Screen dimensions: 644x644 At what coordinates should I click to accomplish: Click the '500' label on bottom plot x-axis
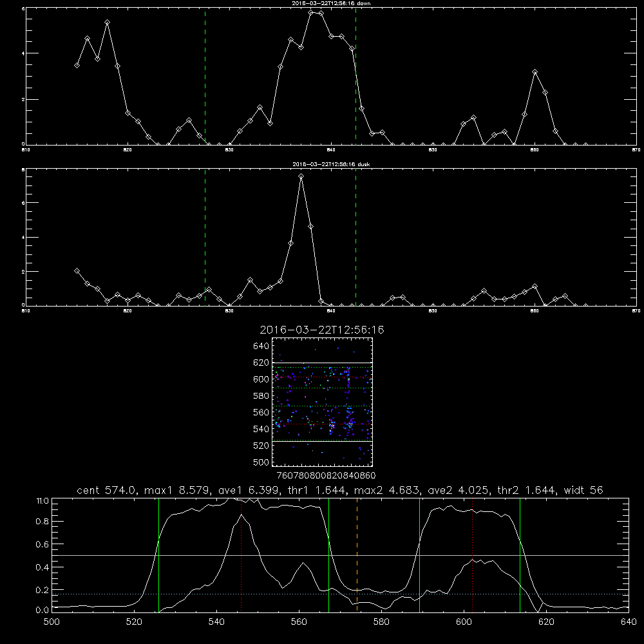click(52, 622)
